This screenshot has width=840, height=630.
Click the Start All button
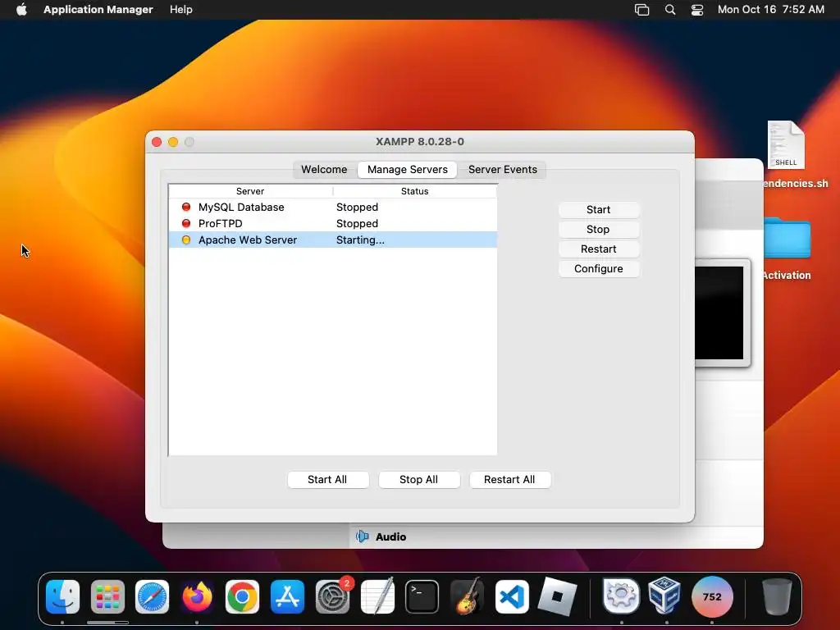click(x=328, y=479)
